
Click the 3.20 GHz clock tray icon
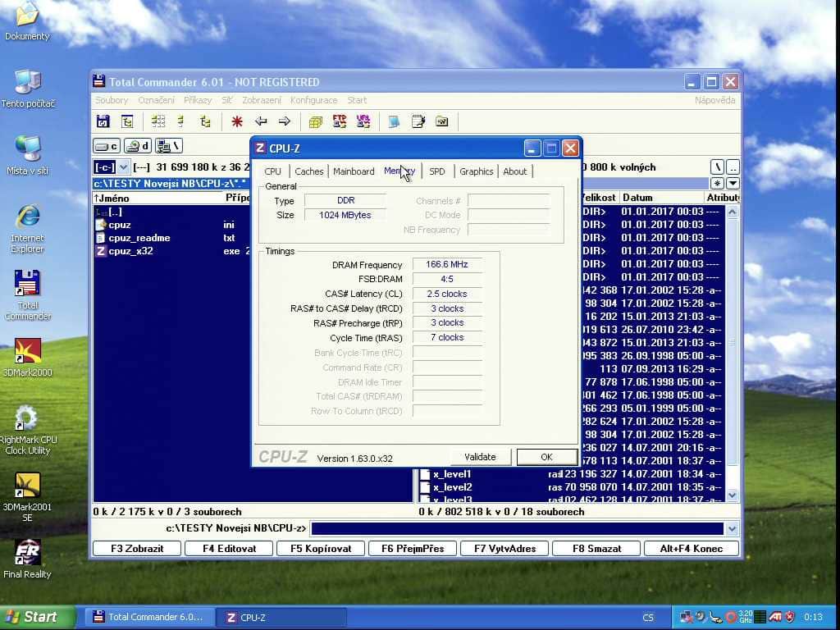[x=745, y=617]
